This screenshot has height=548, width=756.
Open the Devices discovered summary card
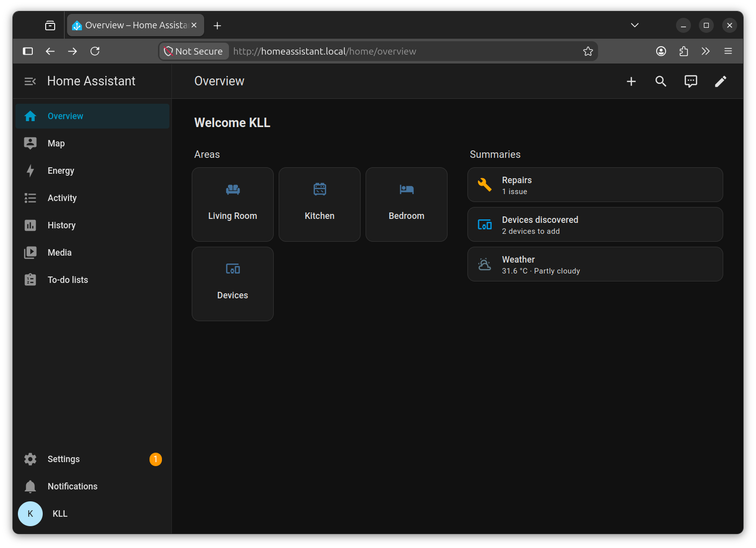coord(595,224)
